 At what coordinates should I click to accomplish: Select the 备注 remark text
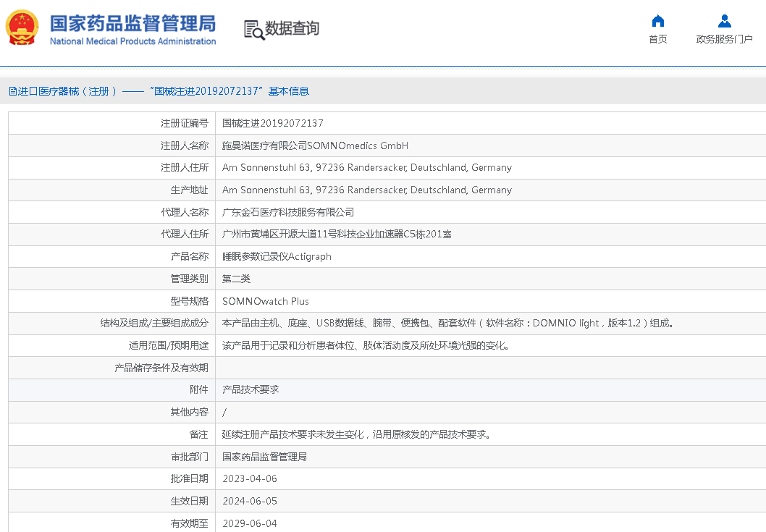tap(356, 434)
